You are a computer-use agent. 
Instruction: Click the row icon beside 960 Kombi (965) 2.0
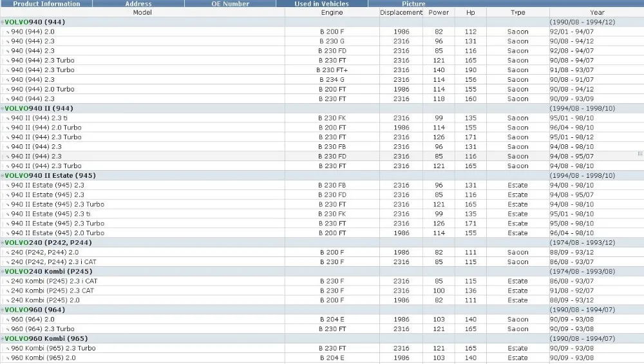pos(7,358)
